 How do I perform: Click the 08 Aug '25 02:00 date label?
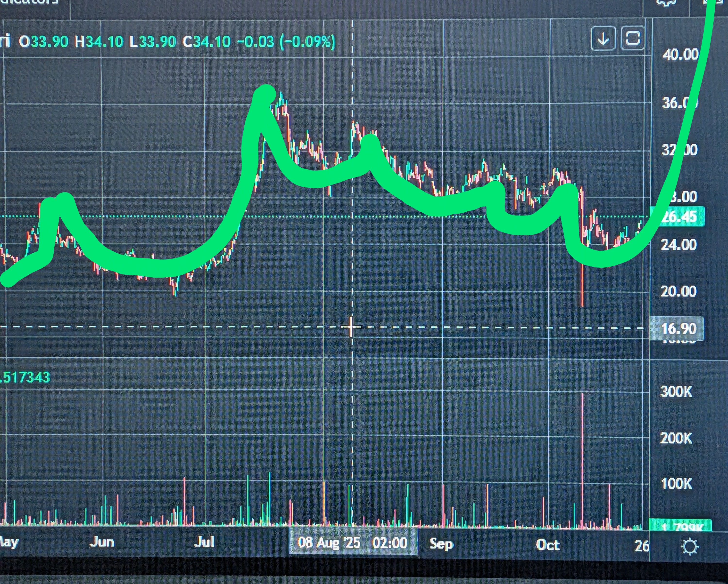coord(353,543)
